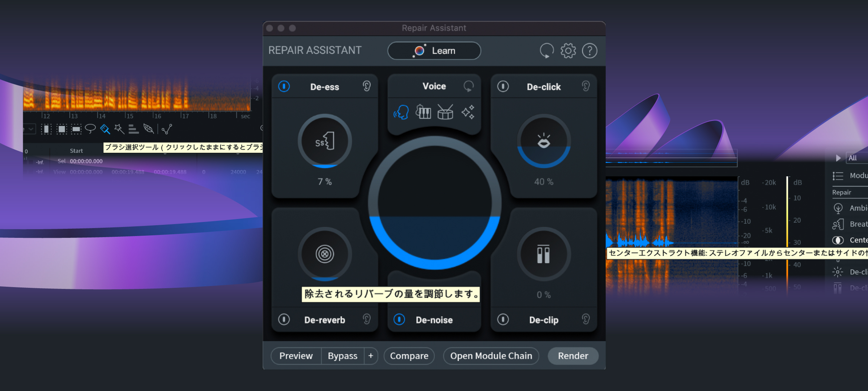Click the Compare button

[x=409, y=356]
